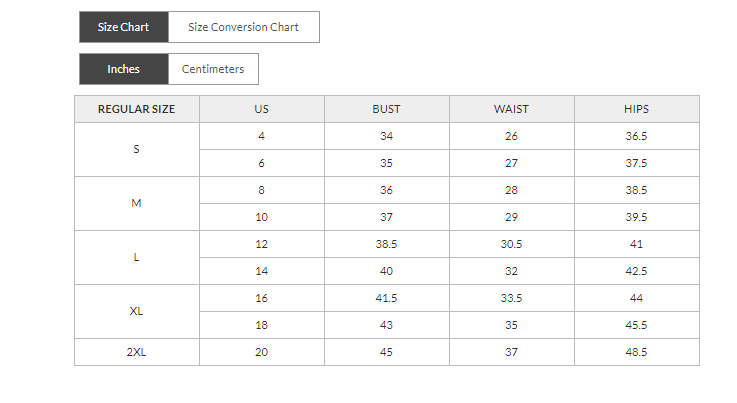The image size is (737, 403).
Task: Click the WAIST column header
Action: (x=512, y=109)
